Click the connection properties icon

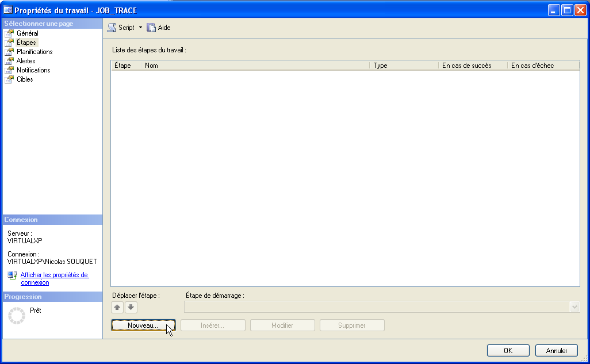[12, 275]
